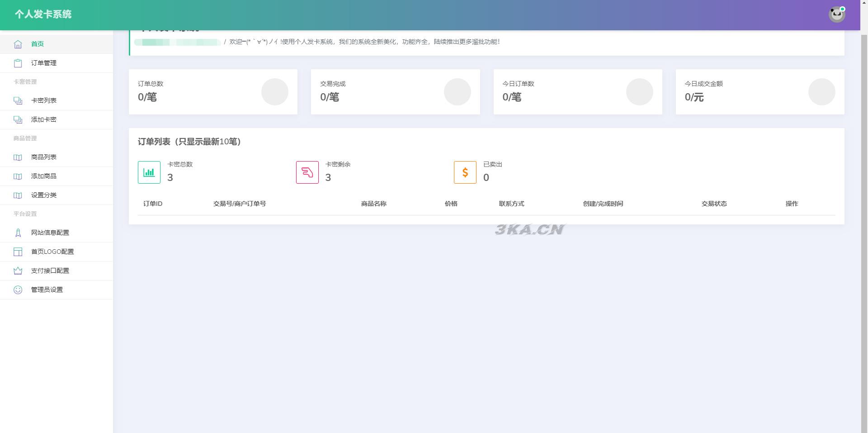Click the crown icon beside 支付接口配置

coord(18,271)
